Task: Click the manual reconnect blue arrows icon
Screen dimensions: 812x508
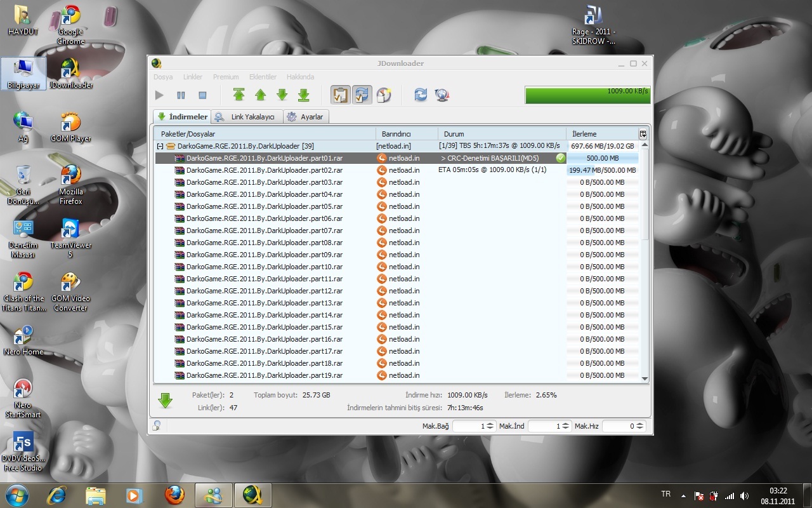Action: coord(421,95)
